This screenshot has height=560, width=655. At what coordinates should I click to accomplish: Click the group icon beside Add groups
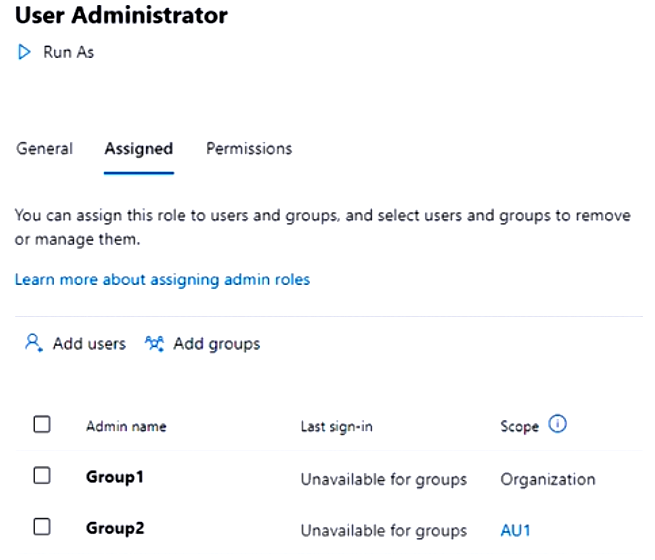click(154, 344)
